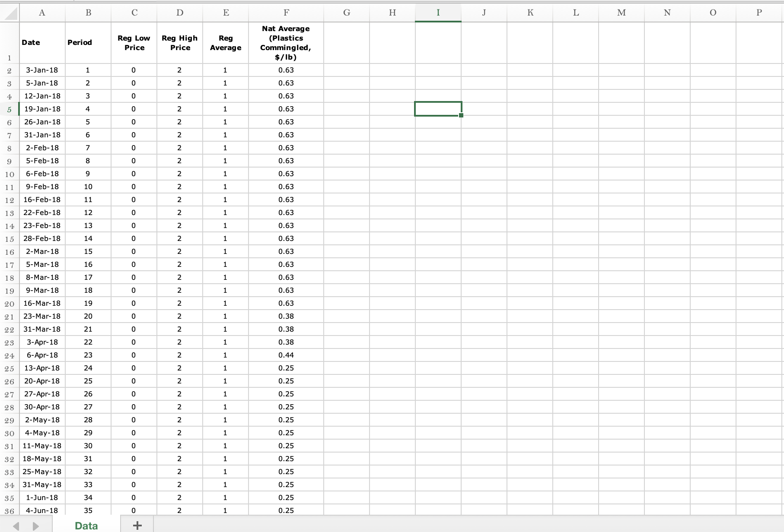
Task: Switch to the Data sheet tab
Action: [86, 525]
